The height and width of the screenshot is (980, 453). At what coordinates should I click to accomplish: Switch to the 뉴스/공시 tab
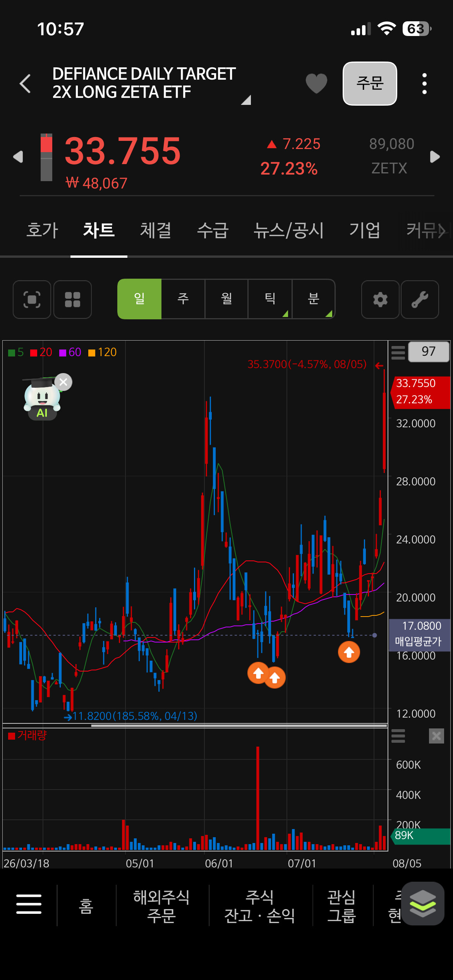point(288,230)
